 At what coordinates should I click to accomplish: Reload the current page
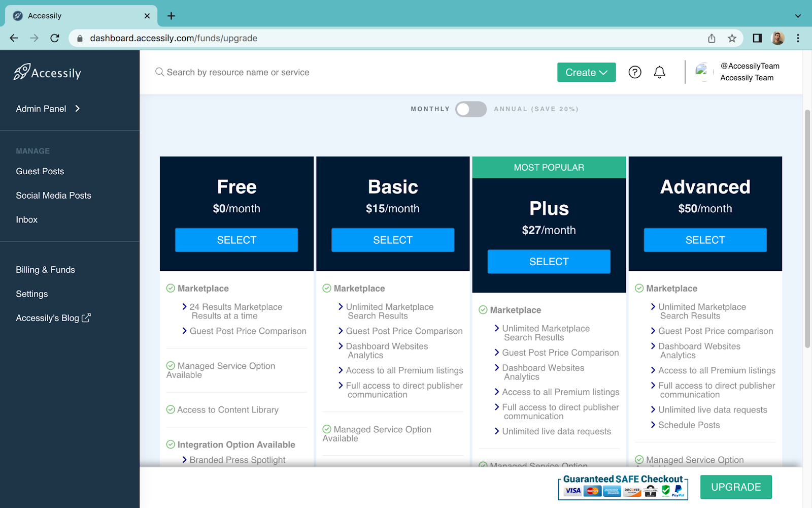55,38
